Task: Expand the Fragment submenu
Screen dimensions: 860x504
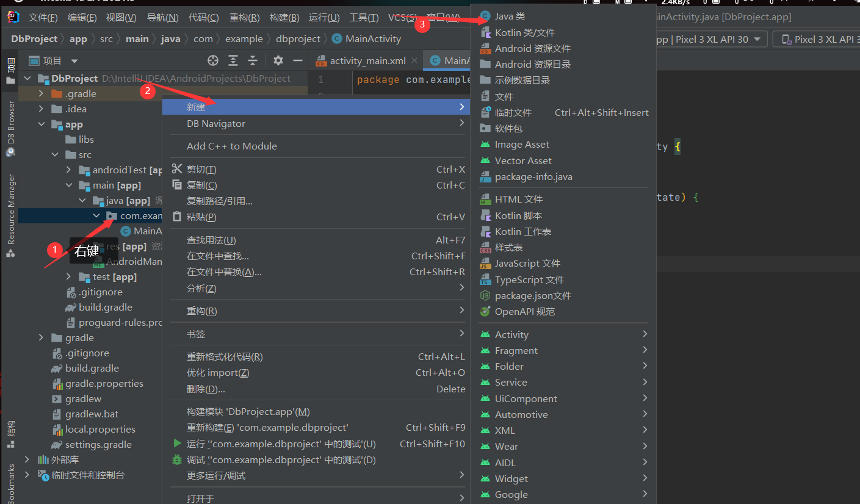Action: [562, 350]
